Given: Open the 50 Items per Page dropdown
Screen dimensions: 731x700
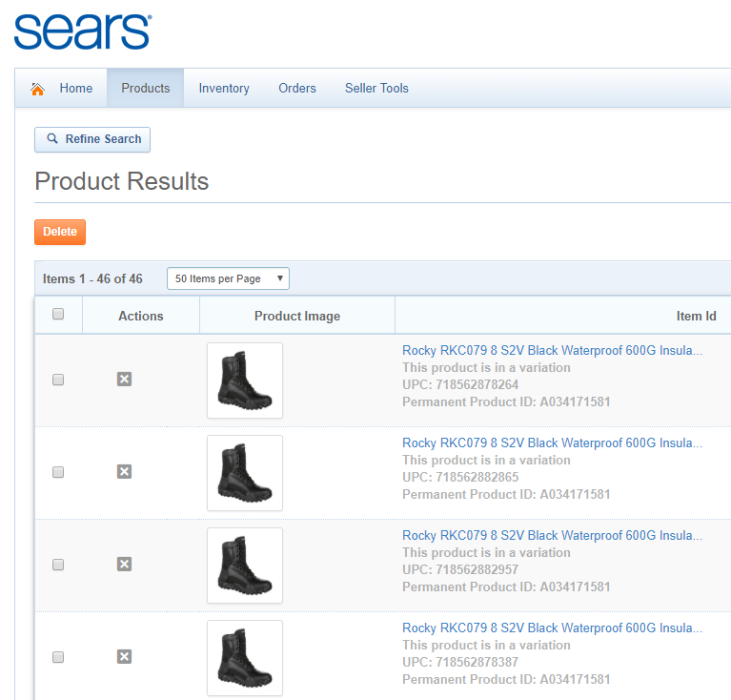Looking at the screenshot, I should coord(228,278).
